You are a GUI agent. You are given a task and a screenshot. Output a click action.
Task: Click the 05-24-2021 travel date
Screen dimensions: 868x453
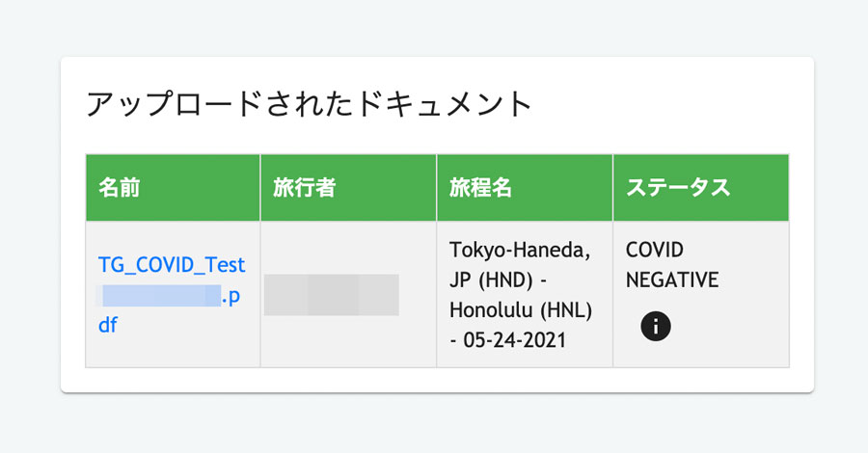pyautogui.click(x=514, y=339)
